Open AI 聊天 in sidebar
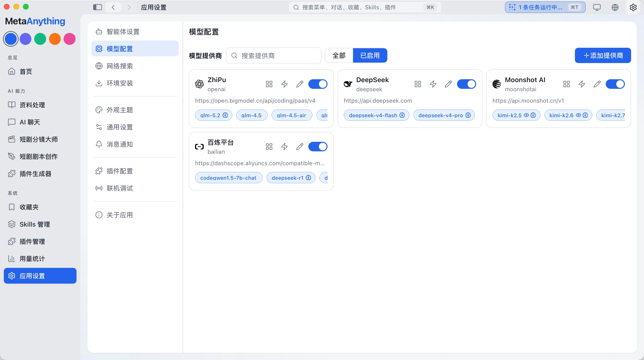 tap(40, 122)
